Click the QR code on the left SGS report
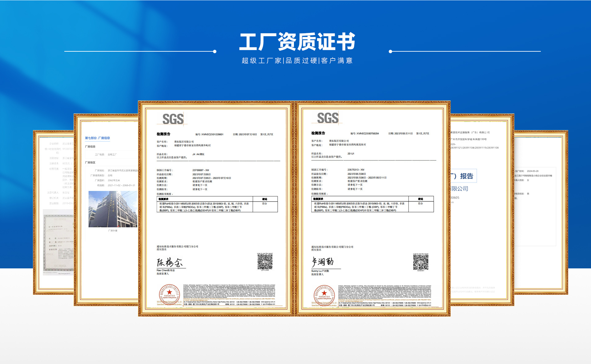This screenshot has width=591, height=364. click(x=265, y=262)
